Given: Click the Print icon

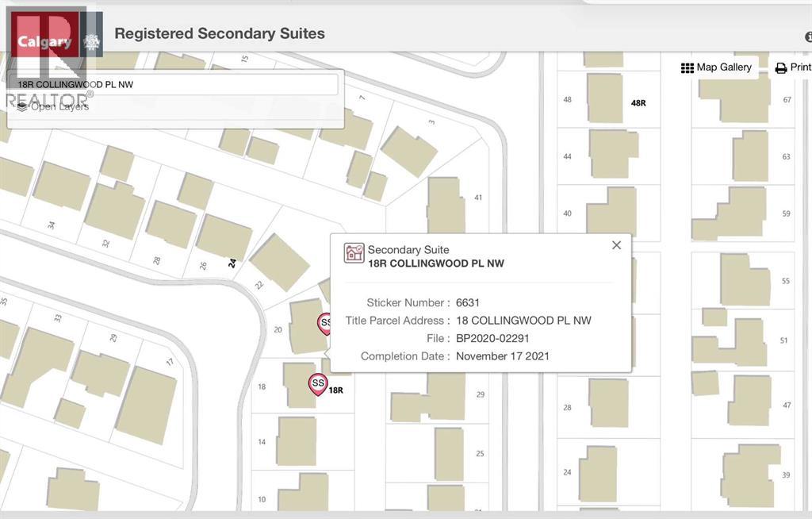Looking at the screenshot, I should click(781, 68).
